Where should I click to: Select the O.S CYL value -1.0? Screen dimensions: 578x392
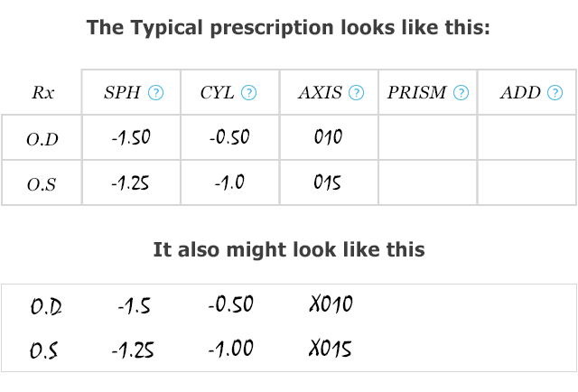tap(229, 182)
